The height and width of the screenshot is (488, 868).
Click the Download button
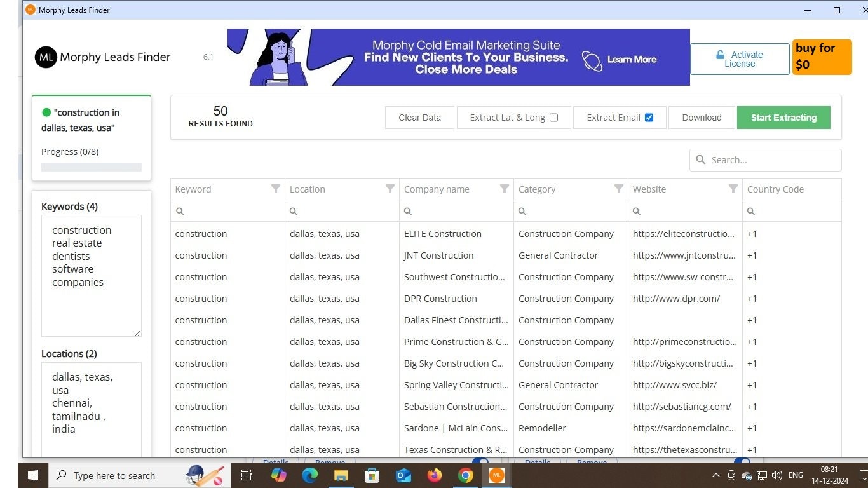702,118
